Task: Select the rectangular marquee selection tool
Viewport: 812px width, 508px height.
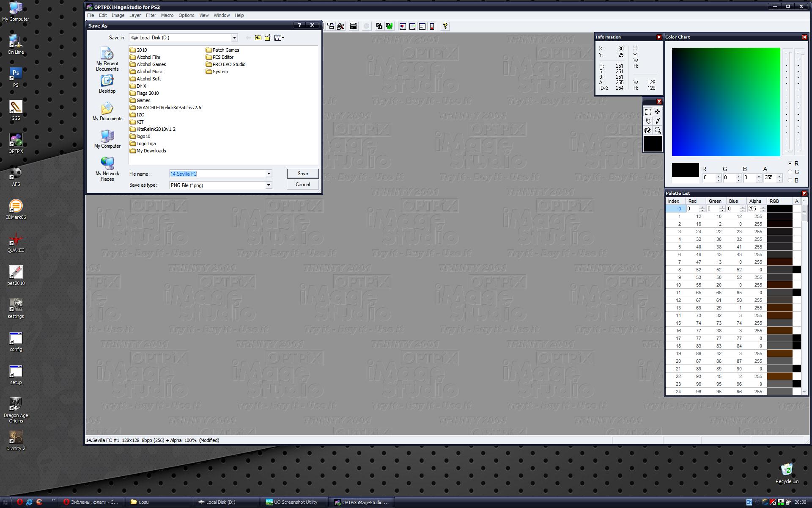Action: [x=648, y=112]
